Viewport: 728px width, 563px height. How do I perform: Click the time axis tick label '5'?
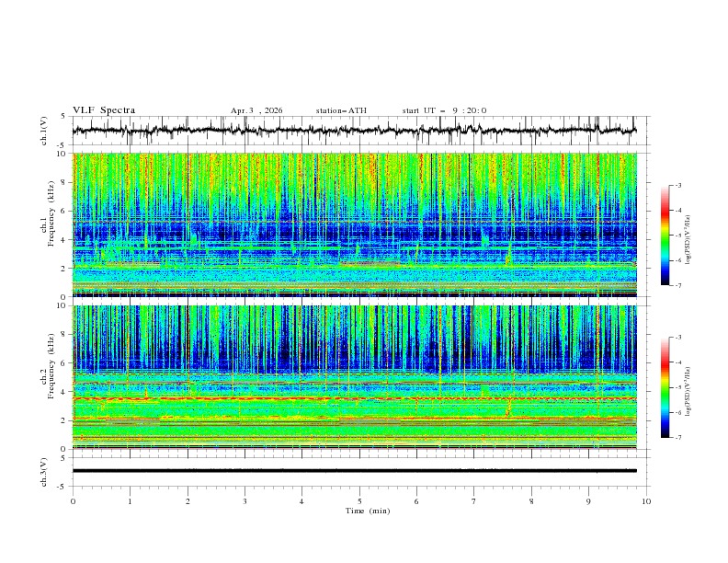click(359, 501)
